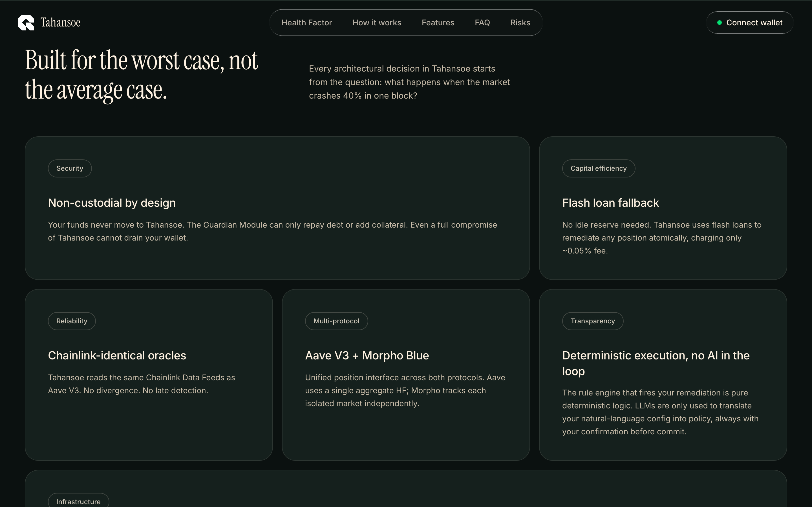
Task: Click the Tahansoe logo icon
Action: [26, 23]
